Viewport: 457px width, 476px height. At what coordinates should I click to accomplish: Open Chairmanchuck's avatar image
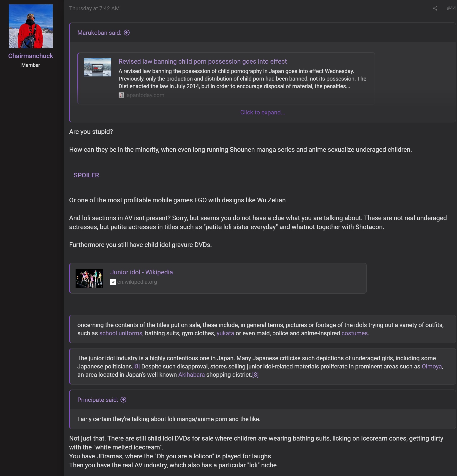(31, 26)
